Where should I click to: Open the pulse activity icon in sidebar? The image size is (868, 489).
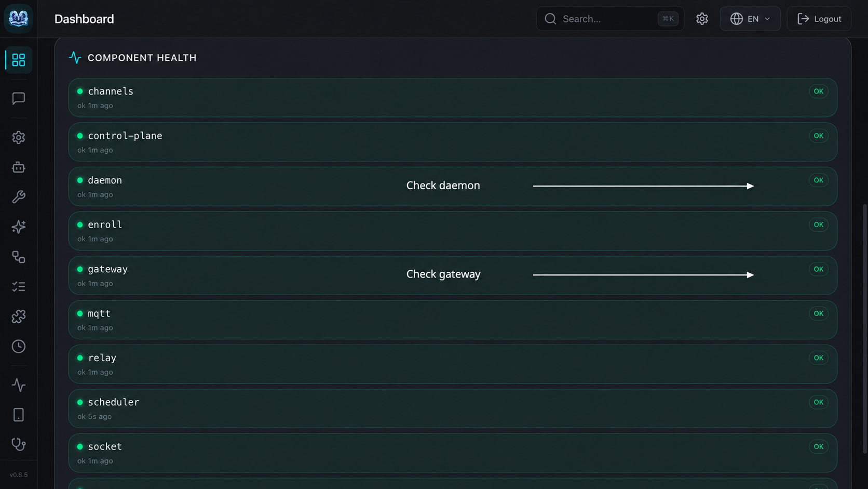19,385
